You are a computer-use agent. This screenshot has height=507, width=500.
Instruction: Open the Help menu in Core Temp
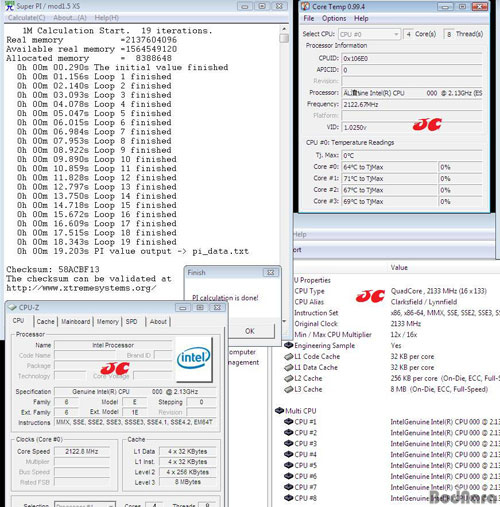point(361,18)
